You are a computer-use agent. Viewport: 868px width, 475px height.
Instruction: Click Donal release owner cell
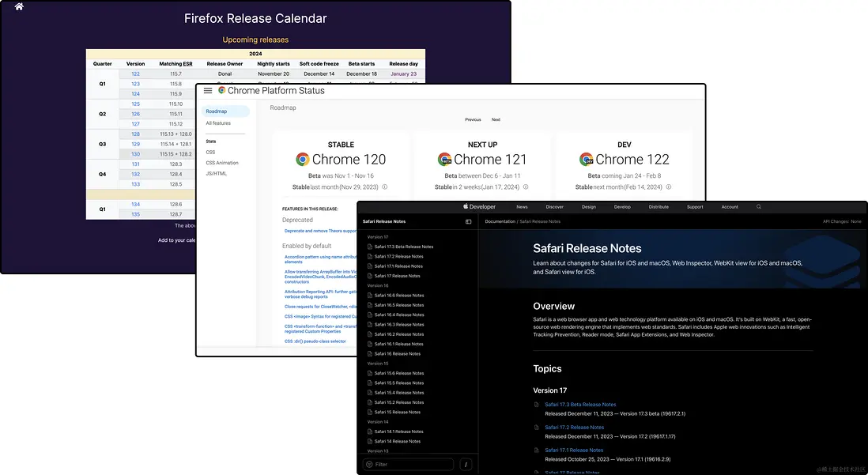pos(225,74)
